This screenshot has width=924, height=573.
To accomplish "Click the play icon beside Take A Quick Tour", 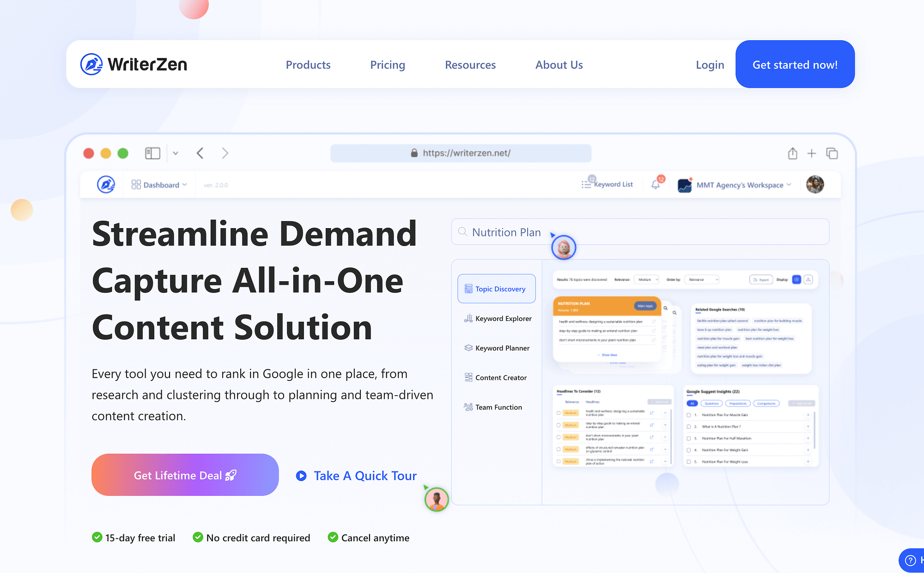I will click(301, 476).
